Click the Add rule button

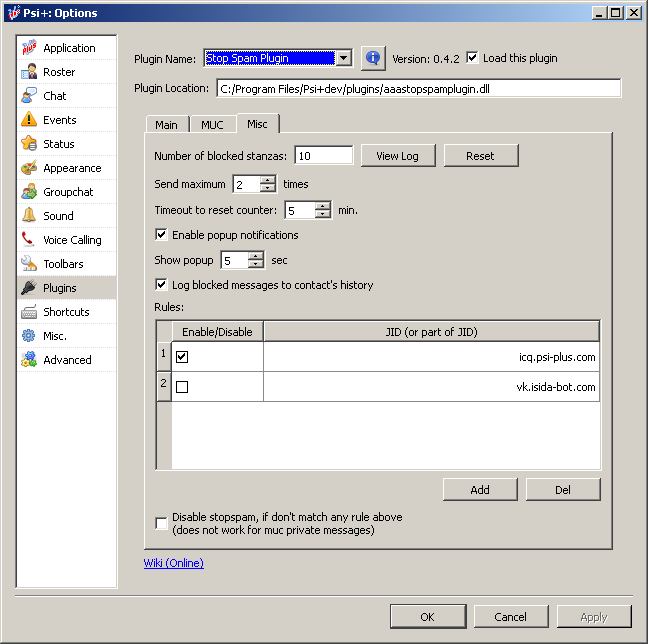click(480, 489)
